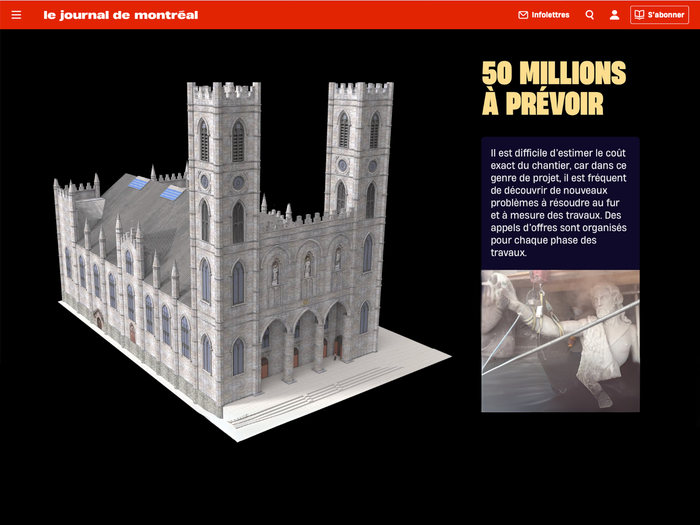
Task: Click the Infolettres envelope icon
Action: coord(523,15)
